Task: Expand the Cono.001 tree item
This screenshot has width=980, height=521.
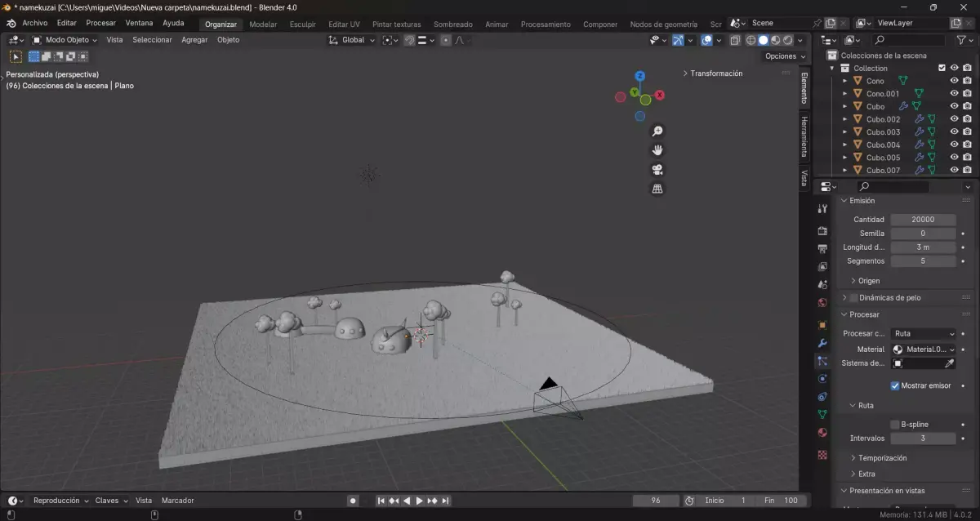Action: pyautogui.click(x=845, y=94)
